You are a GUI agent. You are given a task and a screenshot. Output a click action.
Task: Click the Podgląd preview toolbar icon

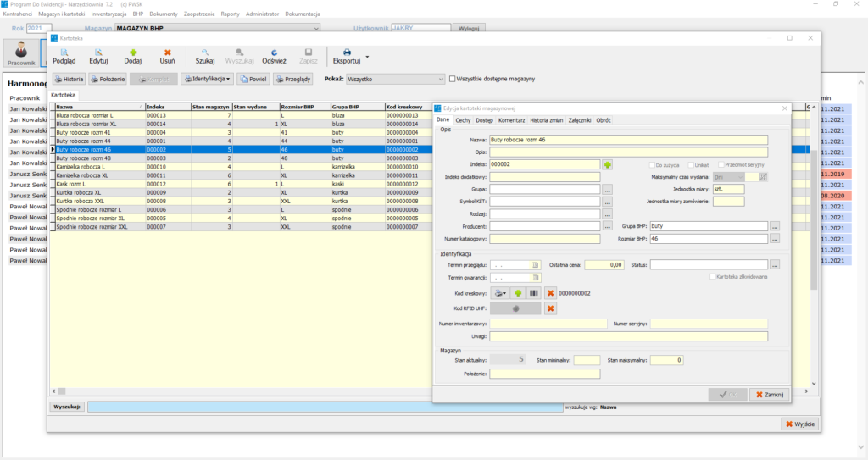tap(64, 53)
